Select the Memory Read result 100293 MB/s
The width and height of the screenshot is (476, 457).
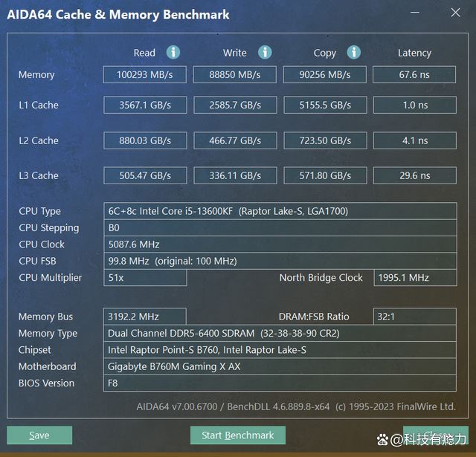pyautogui.click(x=145, y=75)
